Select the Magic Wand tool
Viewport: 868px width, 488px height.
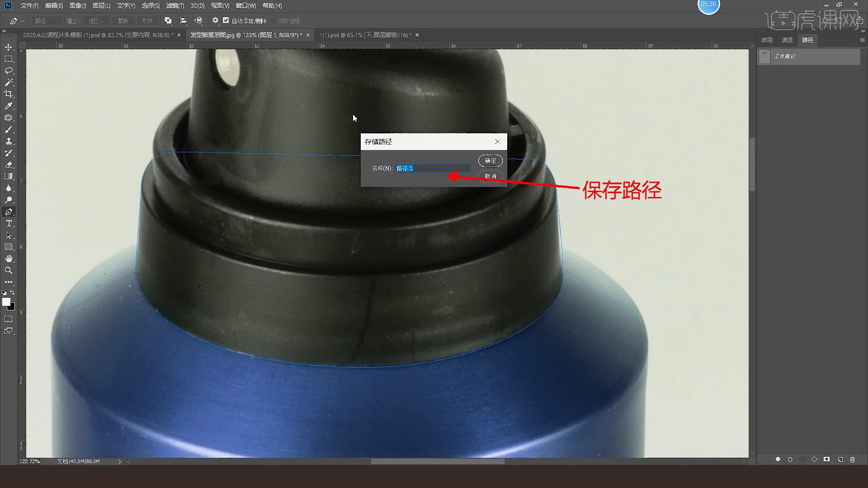coord(9,82)
